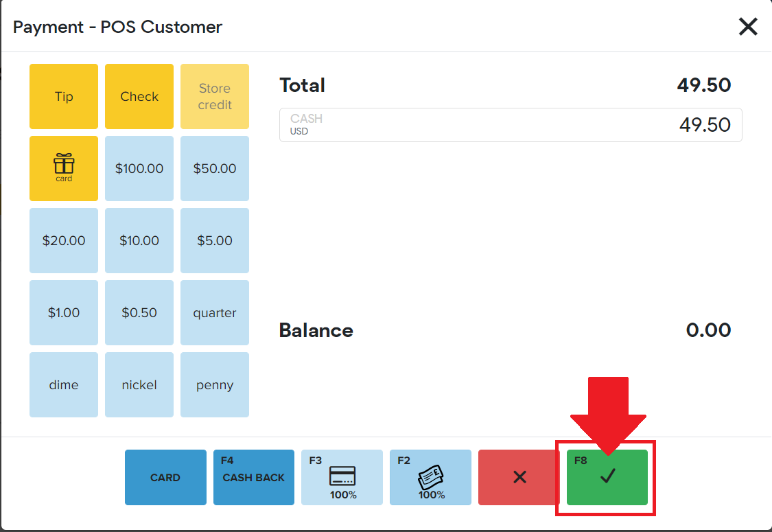Pay 100% by card via F3 icon
Viewport: 772px width, 532px height.
coord(342,477)
